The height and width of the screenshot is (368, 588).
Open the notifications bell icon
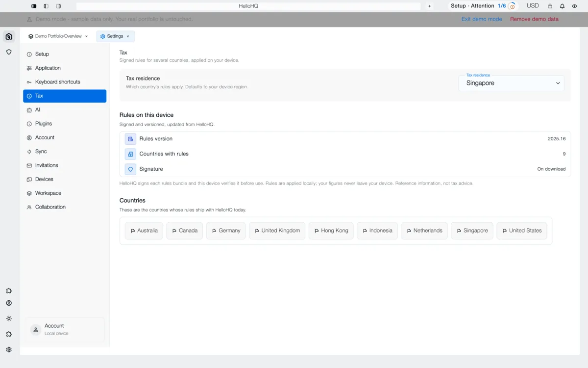point(562,6)
